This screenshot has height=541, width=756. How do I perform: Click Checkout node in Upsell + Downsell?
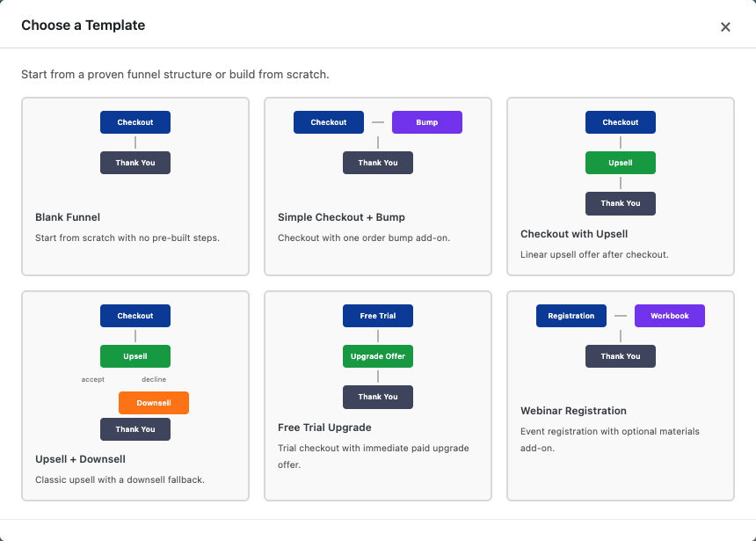[135, 316]
